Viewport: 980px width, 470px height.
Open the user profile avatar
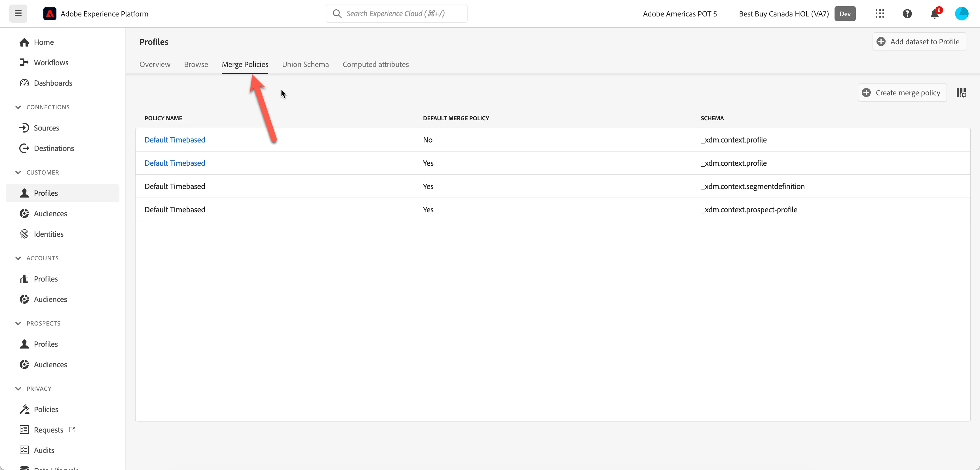pos(961,14)
